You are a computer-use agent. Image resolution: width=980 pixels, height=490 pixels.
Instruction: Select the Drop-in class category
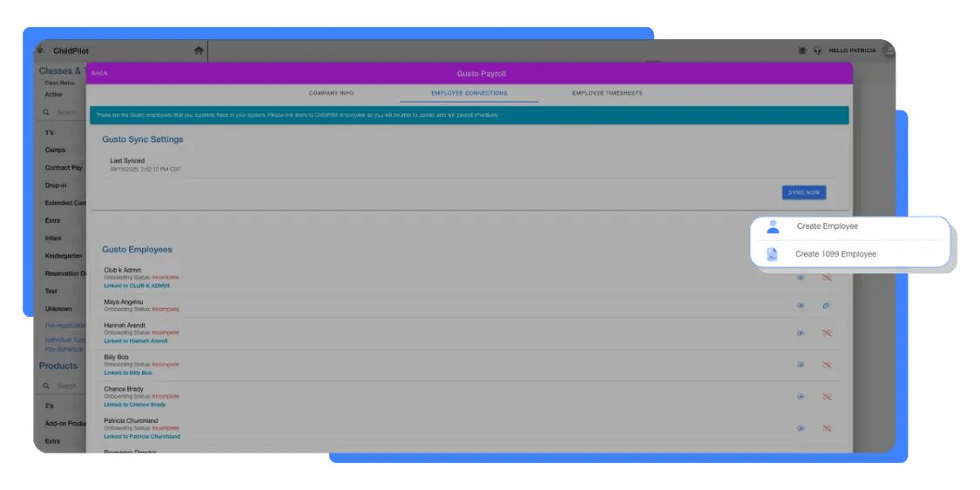click(56, 185)
